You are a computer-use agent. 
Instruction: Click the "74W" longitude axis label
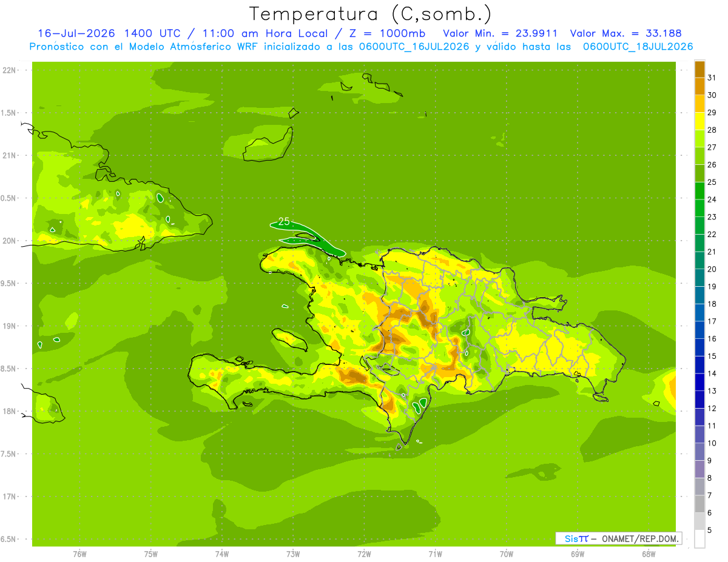pos(222,554)
